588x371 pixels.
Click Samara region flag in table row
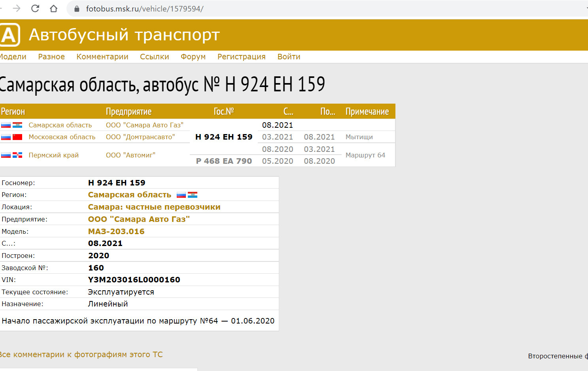point(17,125)
